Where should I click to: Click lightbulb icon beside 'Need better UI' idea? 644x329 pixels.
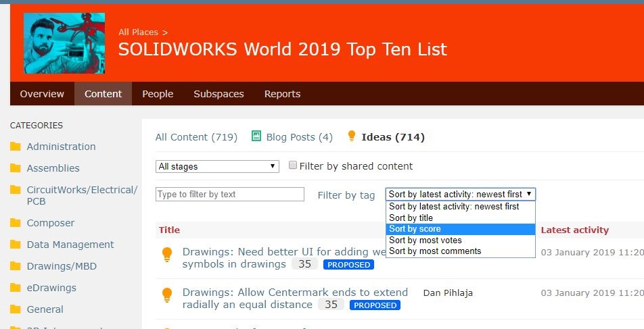click(x=166, y=255)
